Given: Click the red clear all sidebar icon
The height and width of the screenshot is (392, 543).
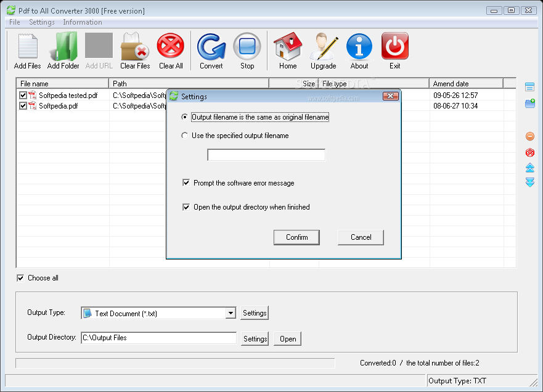Looking at the screenshot, I should tap(530, 152).
